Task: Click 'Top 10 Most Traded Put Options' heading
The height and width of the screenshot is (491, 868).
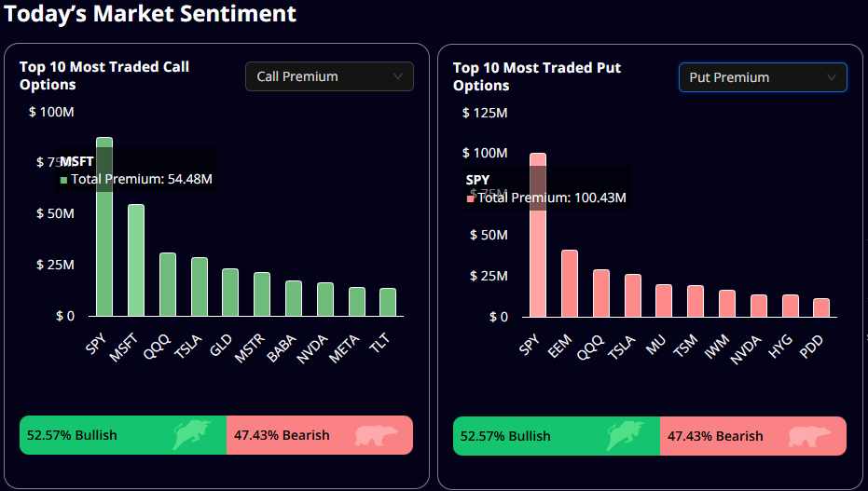Action: pos(537,76)
